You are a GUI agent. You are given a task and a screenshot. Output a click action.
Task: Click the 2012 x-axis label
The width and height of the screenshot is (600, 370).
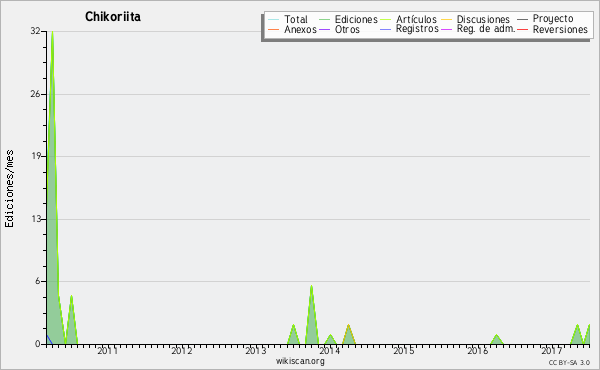click(181, 351)
